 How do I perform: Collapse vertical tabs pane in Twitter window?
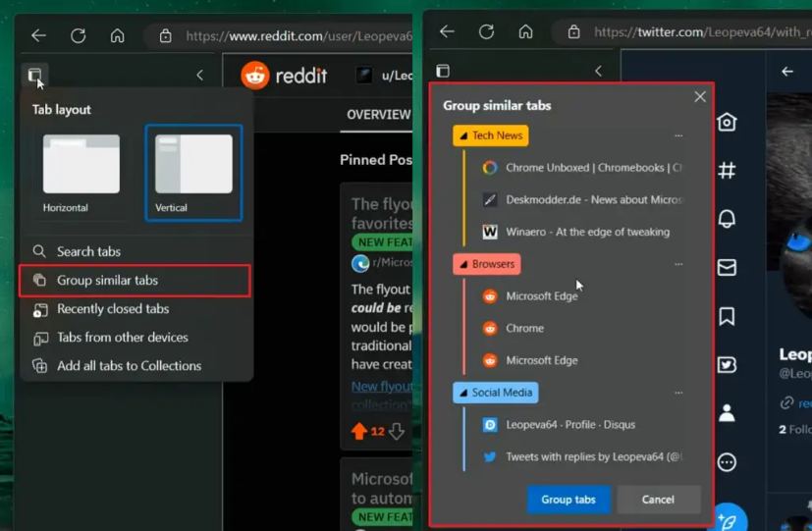tap(599, 71)
